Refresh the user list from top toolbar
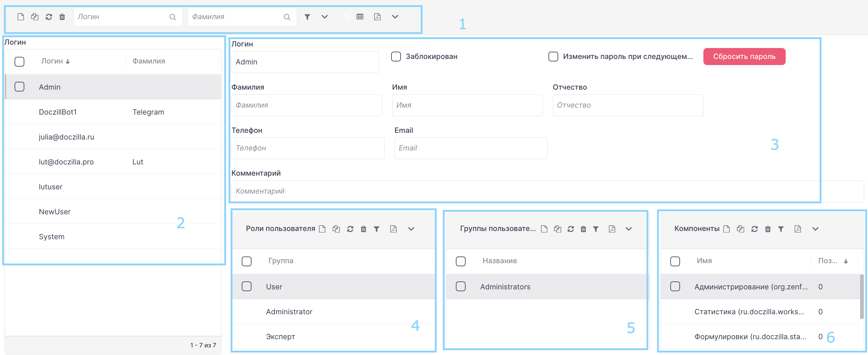The height and width of the screenshot is (355, 868). pyautogui.click(x=49, y=17)
